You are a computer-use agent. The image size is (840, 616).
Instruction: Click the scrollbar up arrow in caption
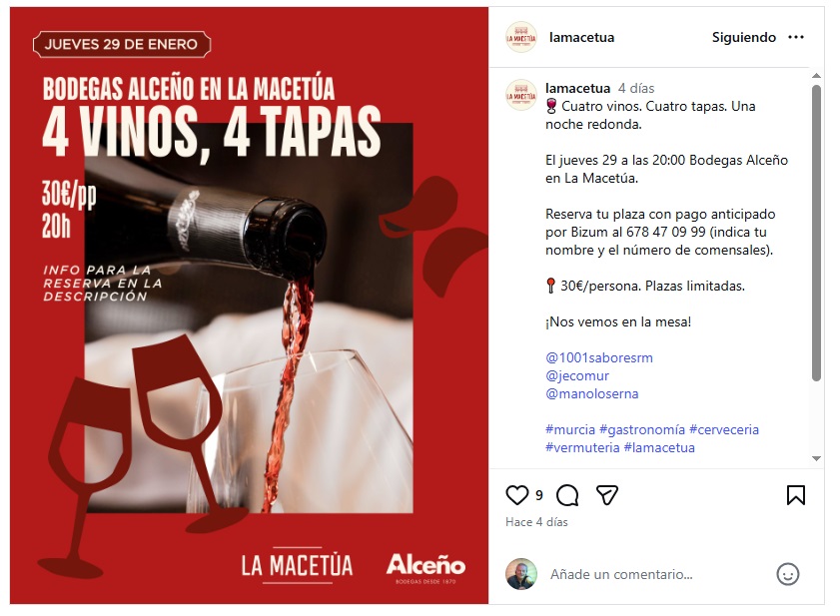[x=816, y=76]
